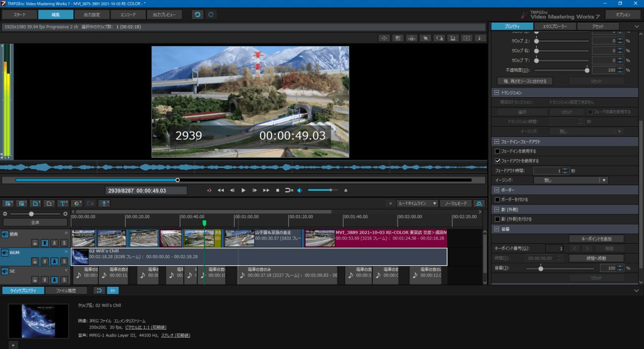Collapse the 音量 section
This screenshot has height=349, width=644.
[x=497, y=229]
